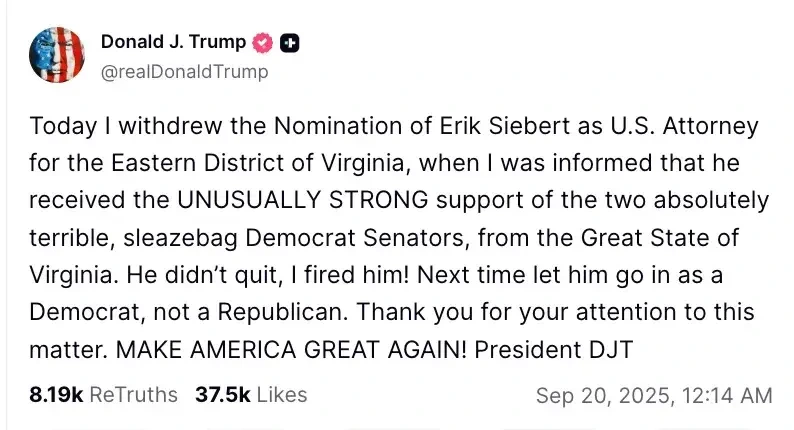Click the ReTruths label
Screen dimensions: 794x430
[x=133, y=394]
